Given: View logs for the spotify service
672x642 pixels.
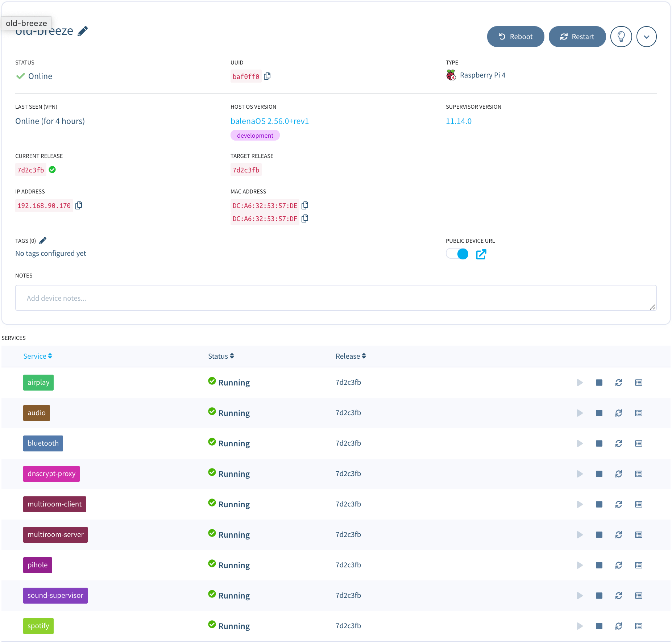Looking at the screenshot, I should pyautogui.click(x=639, y=626).
